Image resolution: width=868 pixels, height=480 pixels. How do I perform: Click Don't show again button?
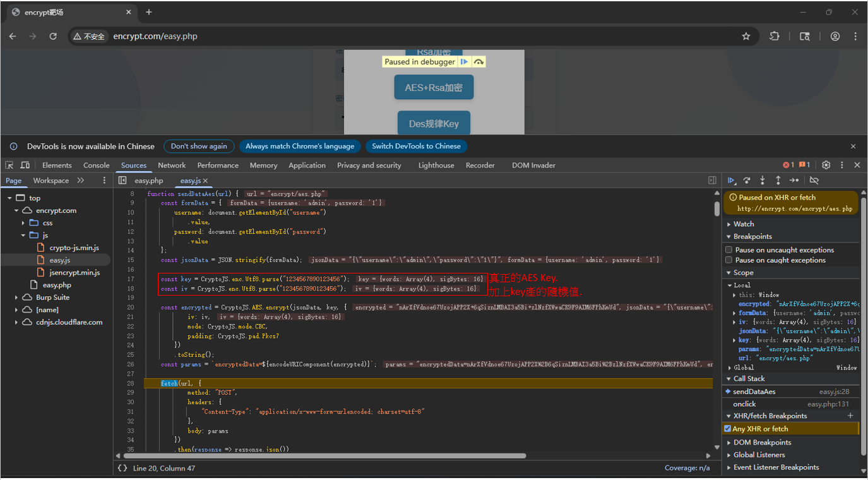click(x=199, y=146)
